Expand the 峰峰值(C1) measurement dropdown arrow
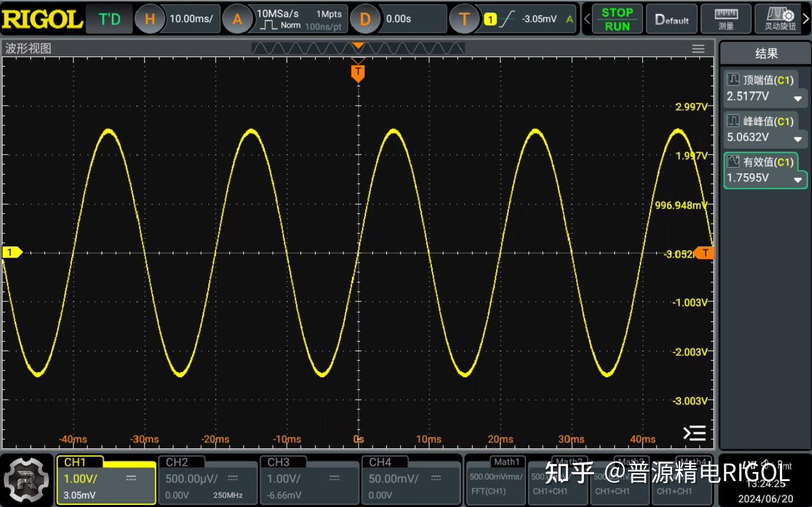812x507 pixels. 798,139
